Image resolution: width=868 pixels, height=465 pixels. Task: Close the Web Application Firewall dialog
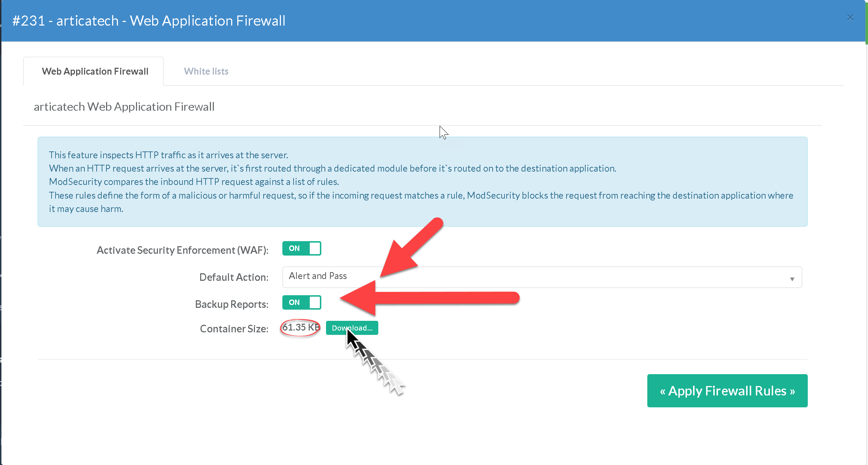(x=850, y=18)
